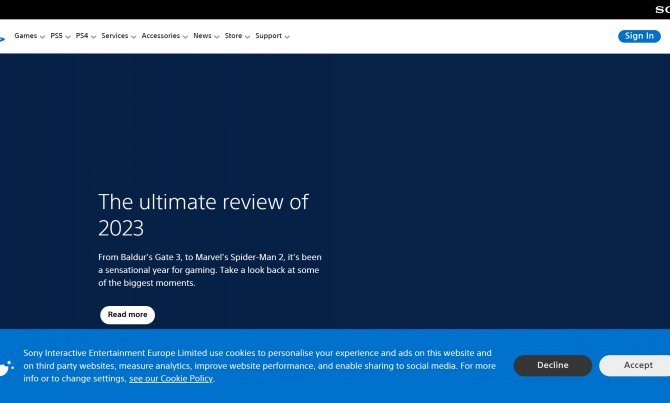This screenshot has height=403, width=670.
Task: Click 'The ultimate review of 2023' heading
Action: tap(203, 215)
